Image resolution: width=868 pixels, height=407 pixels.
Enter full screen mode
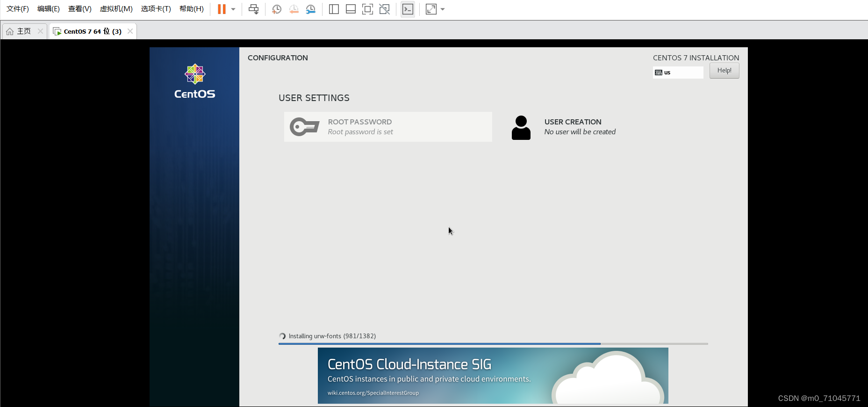[x=367, y=9]
